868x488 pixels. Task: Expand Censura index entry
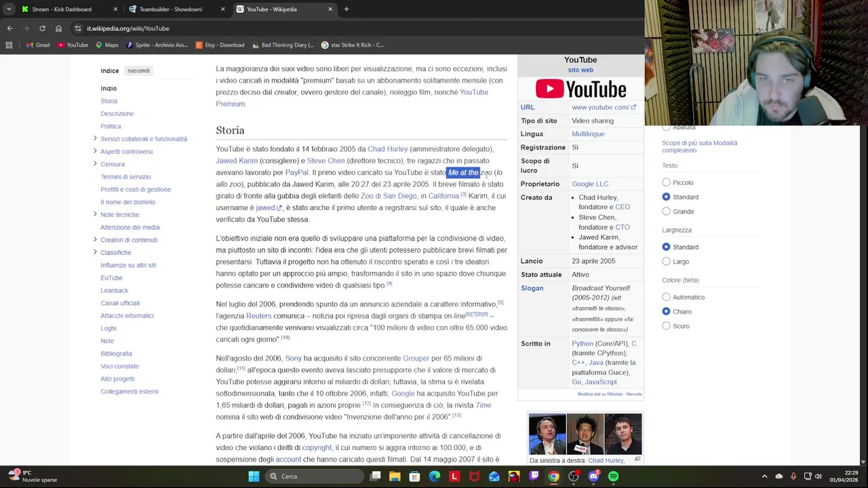(95, 164)
